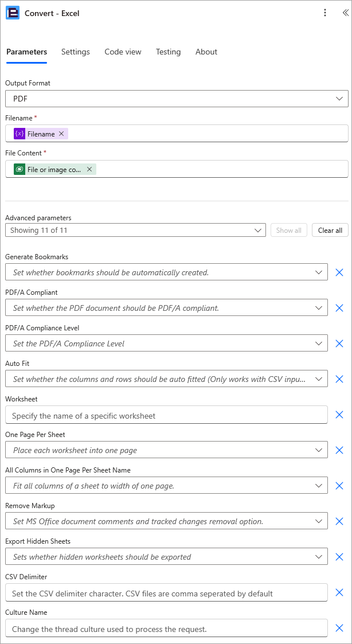Open the Showing 11 of 11 dropdown
The height and width of the screenshot is (644, 352).
tap(258, 230)
